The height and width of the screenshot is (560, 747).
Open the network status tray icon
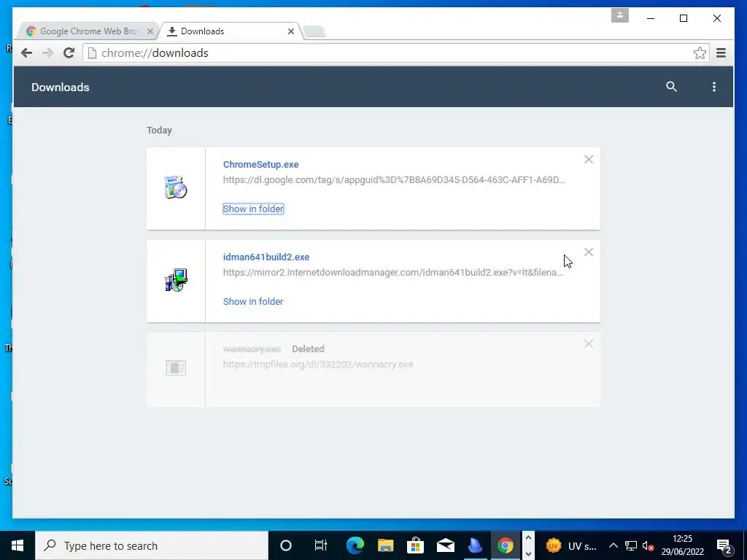pyautogui.click(x=631, y=545)
